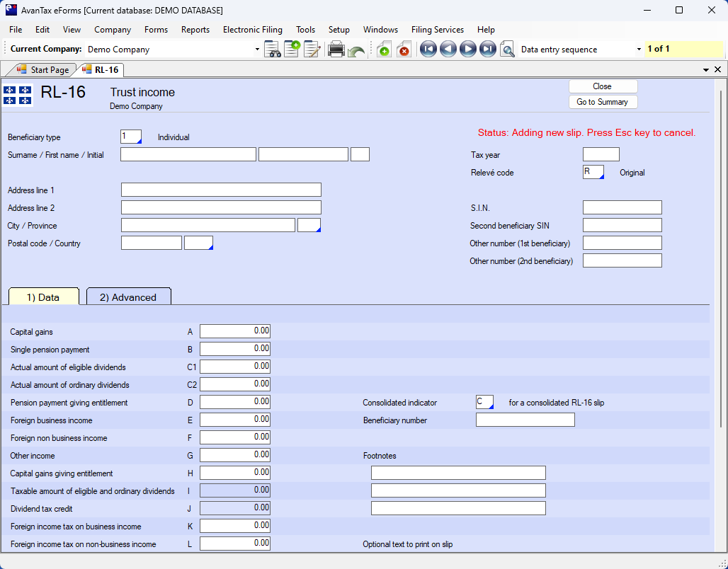Click the green undo arrow icon

coord(356,51)
